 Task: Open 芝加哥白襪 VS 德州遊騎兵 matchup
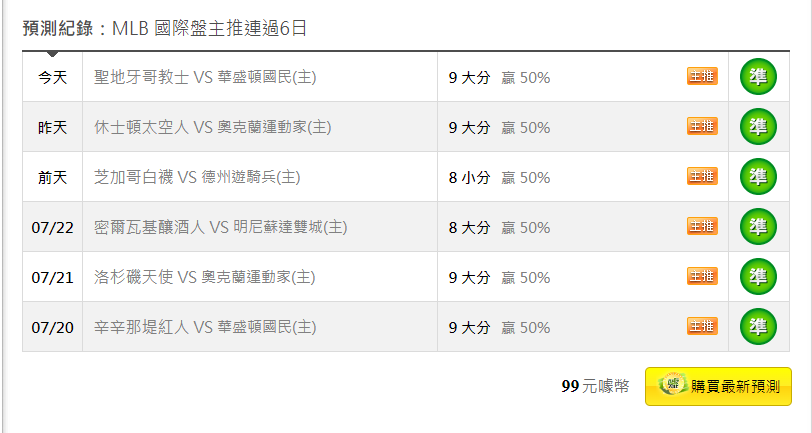coord(197,177)
